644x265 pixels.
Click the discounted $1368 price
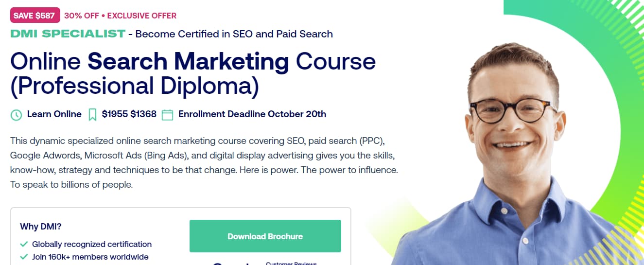[143, 114]
